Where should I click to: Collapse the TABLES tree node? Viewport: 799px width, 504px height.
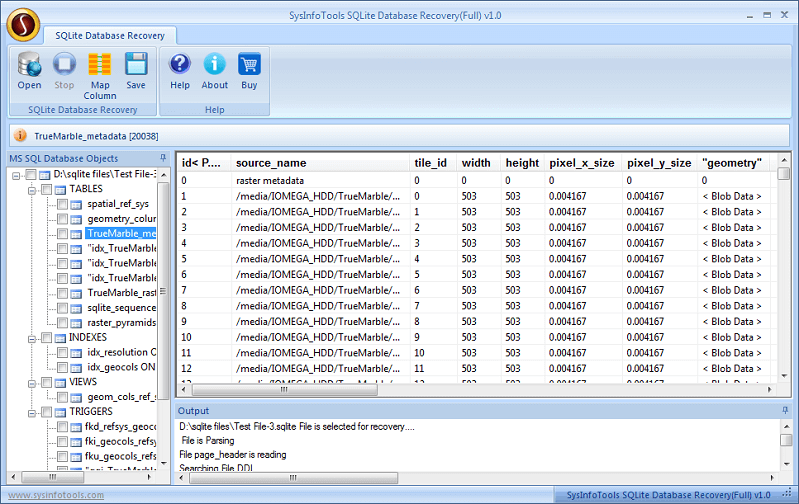point(32,190)
